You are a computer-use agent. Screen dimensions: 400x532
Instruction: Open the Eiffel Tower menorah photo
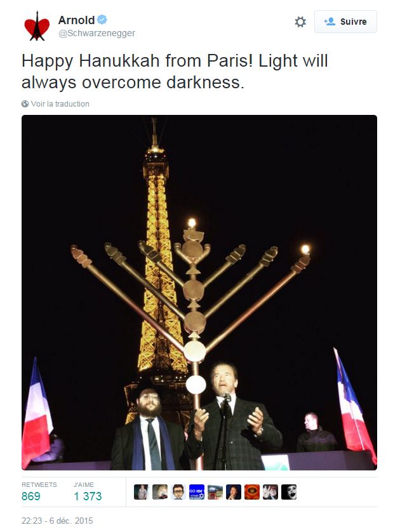pos(199,293)
